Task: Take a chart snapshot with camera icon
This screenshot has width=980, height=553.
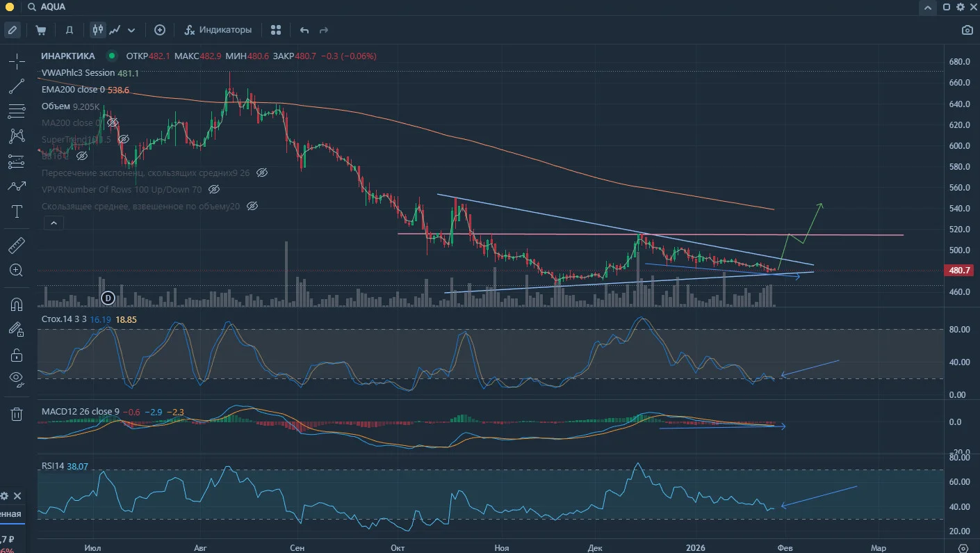Action: coord(967,30)
